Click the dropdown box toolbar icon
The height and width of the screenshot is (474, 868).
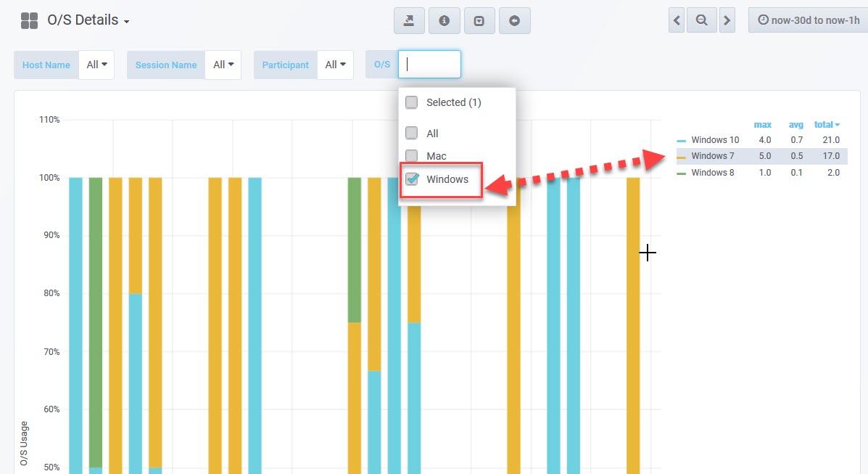[479, 21]
